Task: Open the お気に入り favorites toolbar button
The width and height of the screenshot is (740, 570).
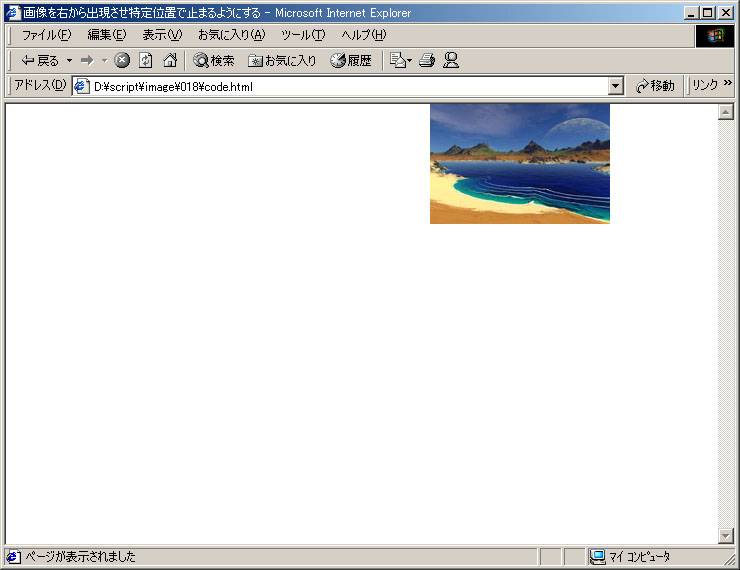Action: point(282,60)
